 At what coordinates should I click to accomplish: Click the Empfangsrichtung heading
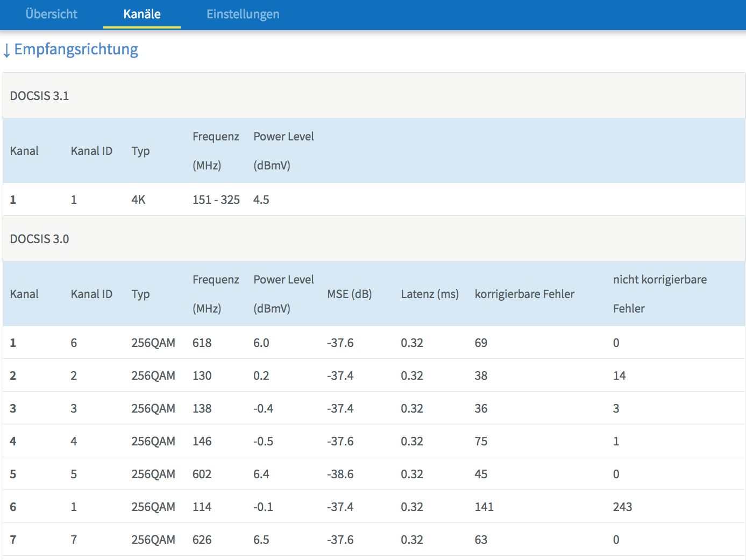[76, 49]
